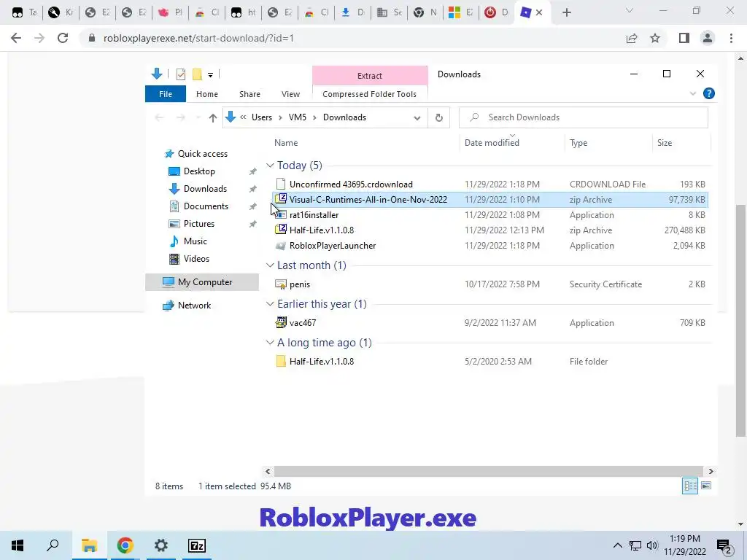Open Documents in the navigation pane
Image resolution: width=747 pixels, height=560 pixels.
(206, 206)
